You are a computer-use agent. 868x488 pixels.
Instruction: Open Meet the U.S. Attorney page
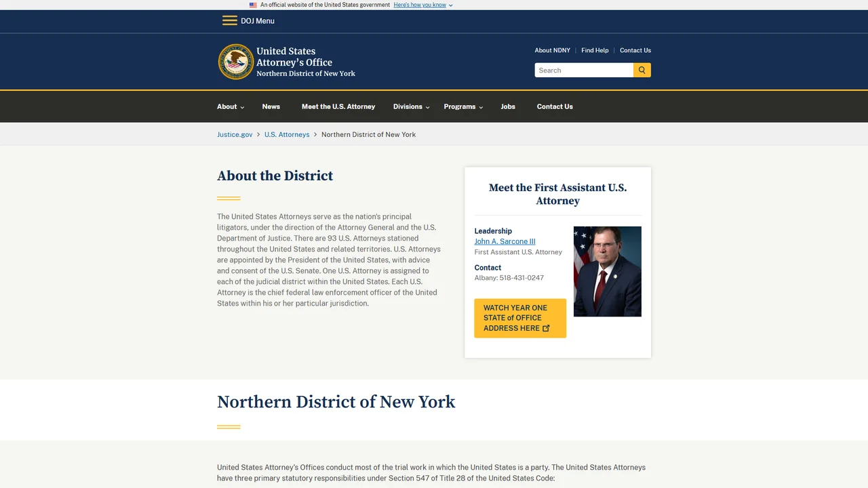(338, 106)
